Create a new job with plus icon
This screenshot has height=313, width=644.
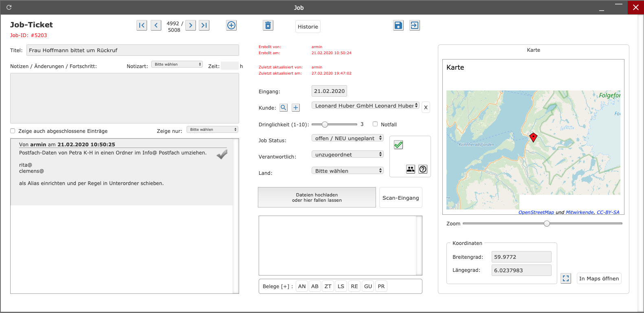click(x=231, y=25)
